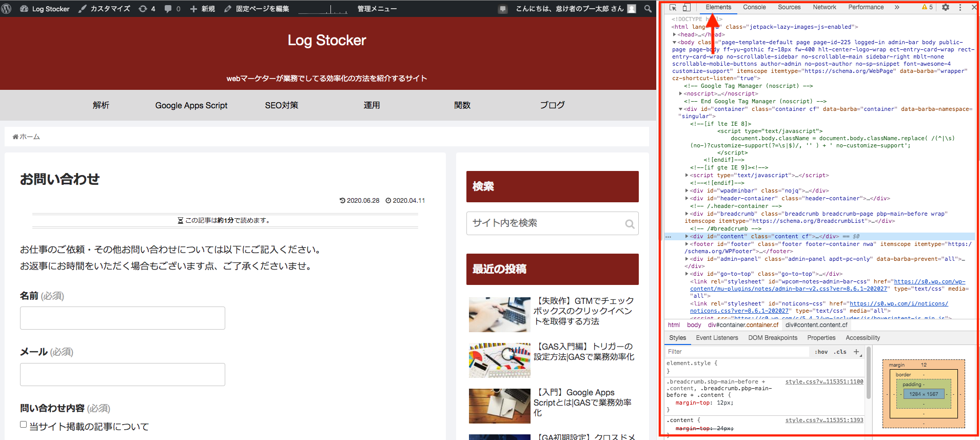Switch to the Network tab

tap(825, 7)
